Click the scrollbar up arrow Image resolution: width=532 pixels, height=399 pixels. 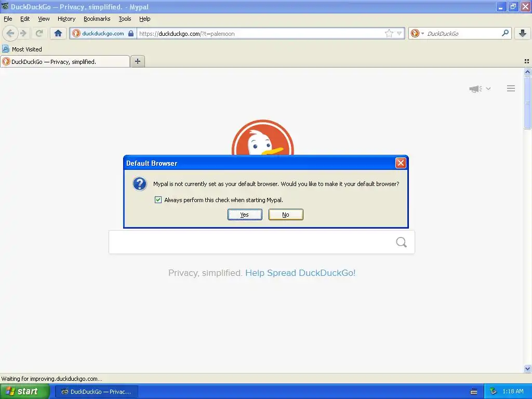pos(527,72)
